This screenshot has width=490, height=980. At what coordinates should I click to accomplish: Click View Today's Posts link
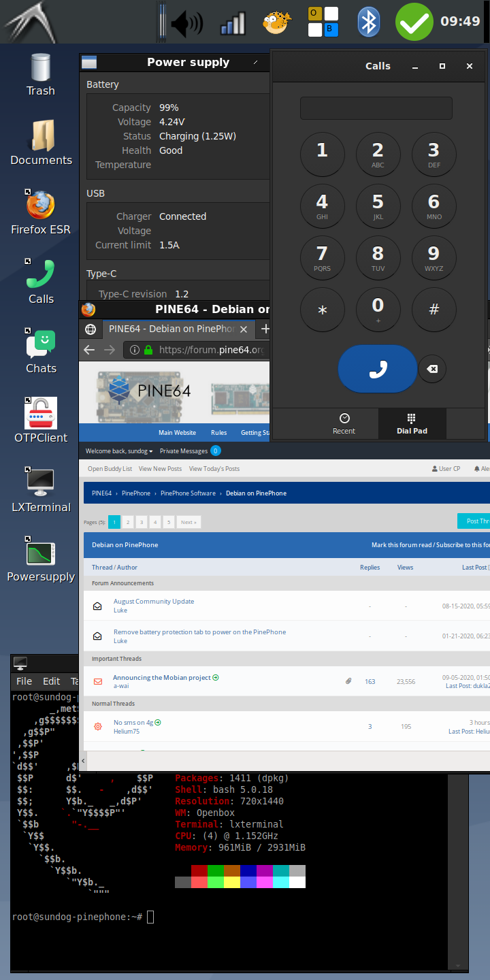tap(214, 469)
